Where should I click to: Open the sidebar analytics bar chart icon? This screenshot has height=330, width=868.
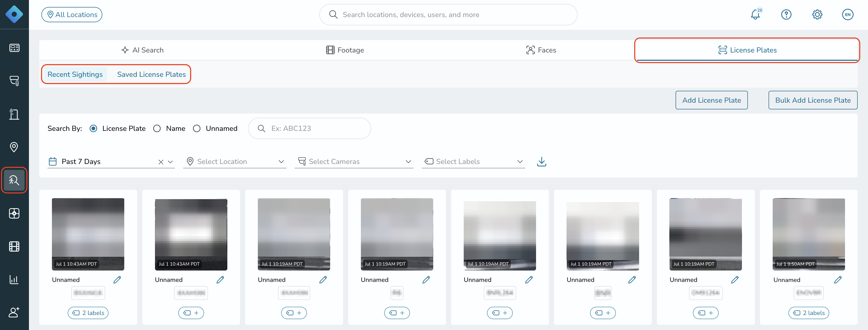(14, 279)
